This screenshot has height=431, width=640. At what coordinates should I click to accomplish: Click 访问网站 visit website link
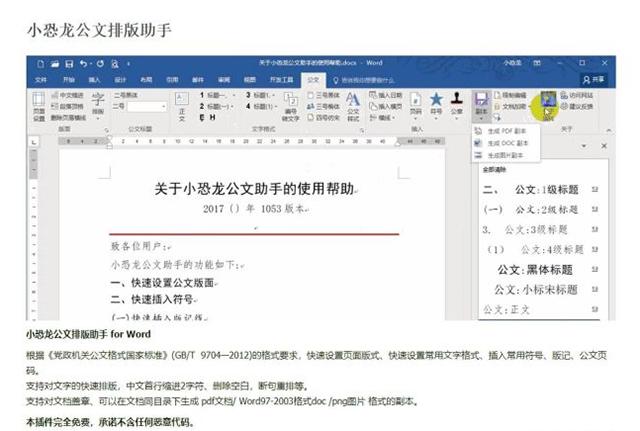tap(577, 95)
